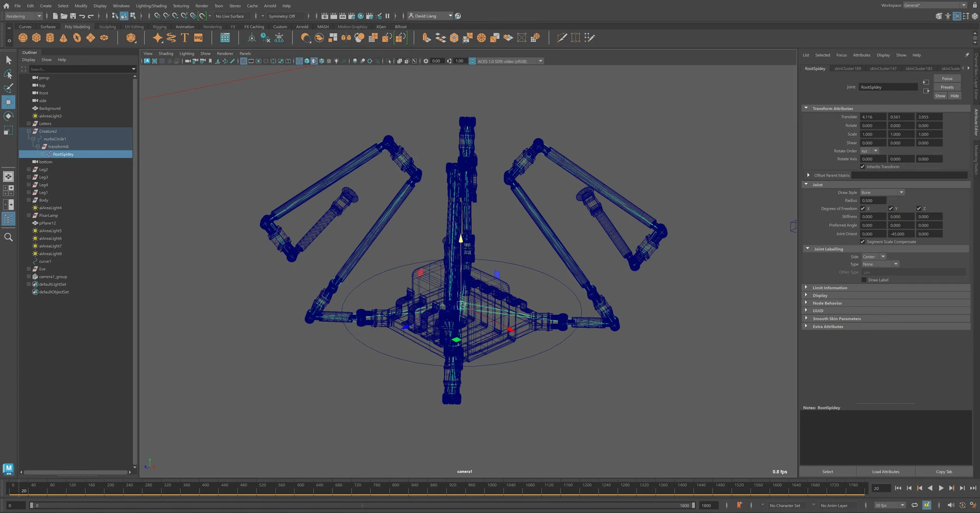The width and height of the screenshot is (980, 513).
Task: Click Play forwards in playback controls
Action: pyautogui.click(x=941, y=488)
